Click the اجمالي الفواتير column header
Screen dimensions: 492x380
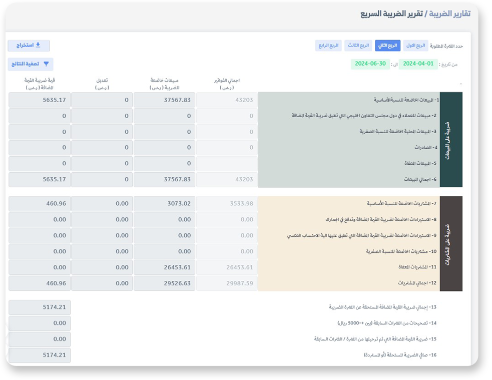(x=227, y=84)
